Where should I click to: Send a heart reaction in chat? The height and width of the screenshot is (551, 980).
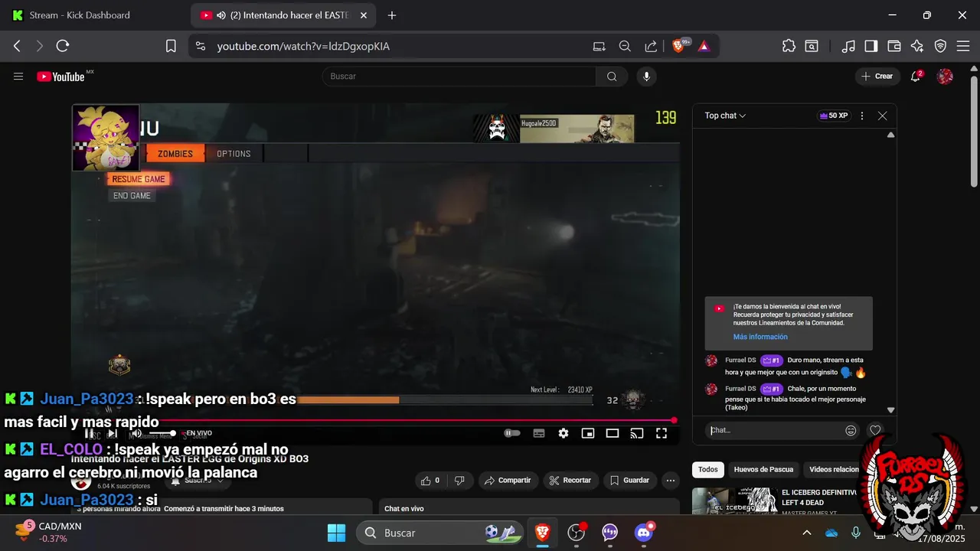pos(875,431)
